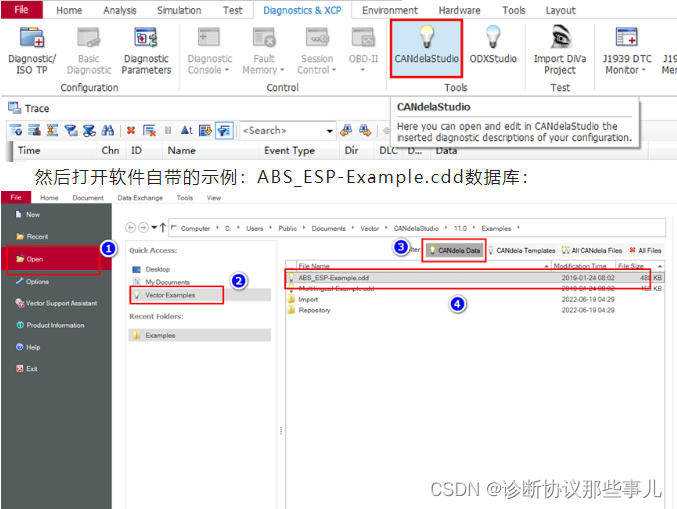Switch to the Environment ribbon tab
This screenshot has width=677, height=509.
click(390, 10)
